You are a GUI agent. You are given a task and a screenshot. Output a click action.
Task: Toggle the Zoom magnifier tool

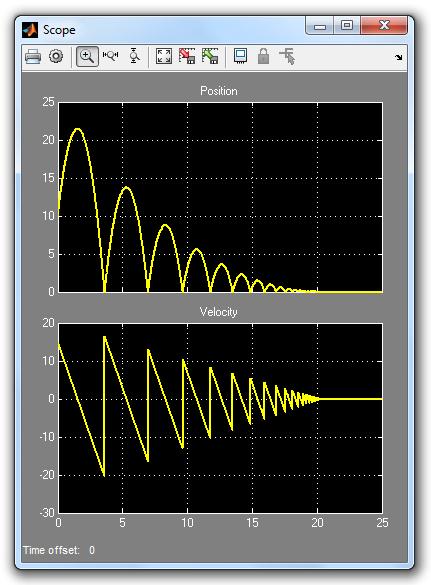[x=87, y=57]
